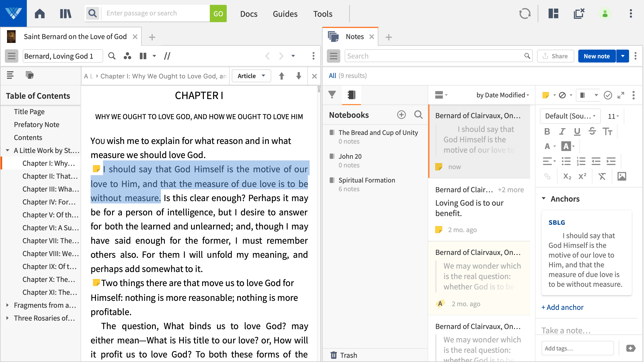Switch to the Notes tab
The width and height of the screenshot is (644, 362).
[355, 37]
